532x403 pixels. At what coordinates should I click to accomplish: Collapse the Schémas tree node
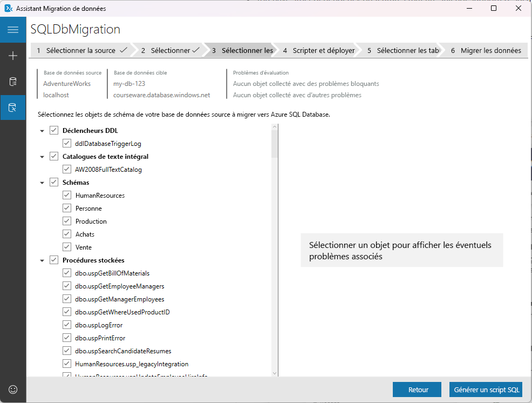(x=42, y=182)
